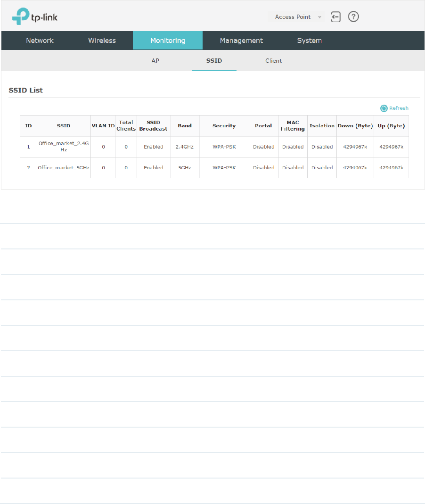This screenshot has width=425, height=504.
Task: Click the Total Clients column header
Action: (x=126, y=126)
